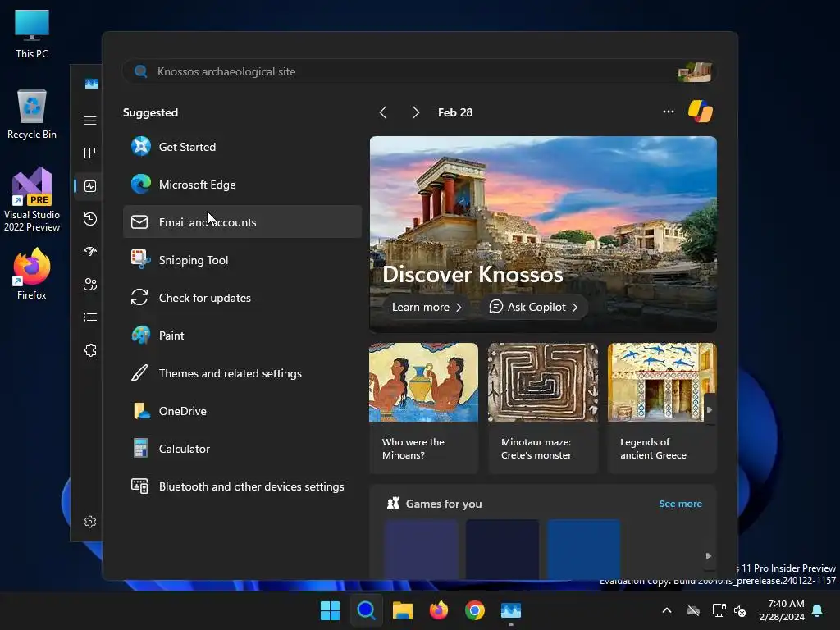The image size is (840, 630).
Task: Launch Microsoft Edge from suggestions
Action: point(242,185)
